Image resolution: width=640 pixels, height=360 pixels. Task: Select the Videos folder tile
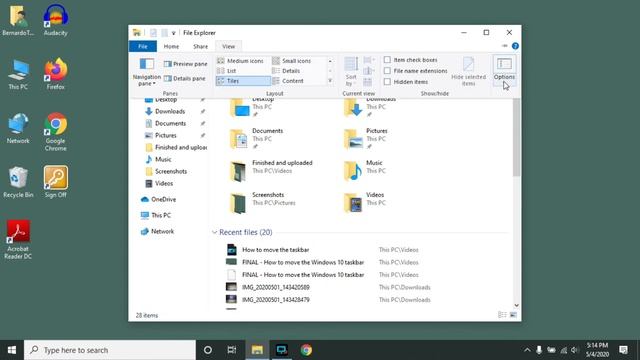(364, 203)
